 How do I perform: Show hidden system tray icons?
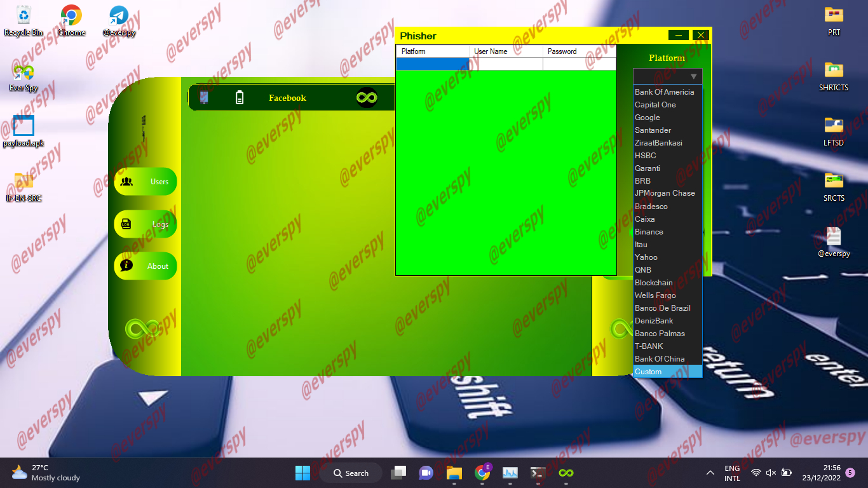tap(710, 473)
